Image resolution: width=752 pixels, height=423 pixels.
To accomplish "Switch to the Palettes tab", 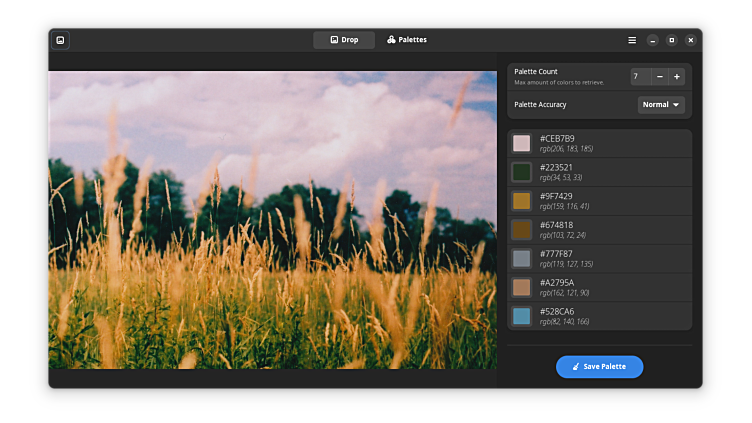I will (407, 40).
